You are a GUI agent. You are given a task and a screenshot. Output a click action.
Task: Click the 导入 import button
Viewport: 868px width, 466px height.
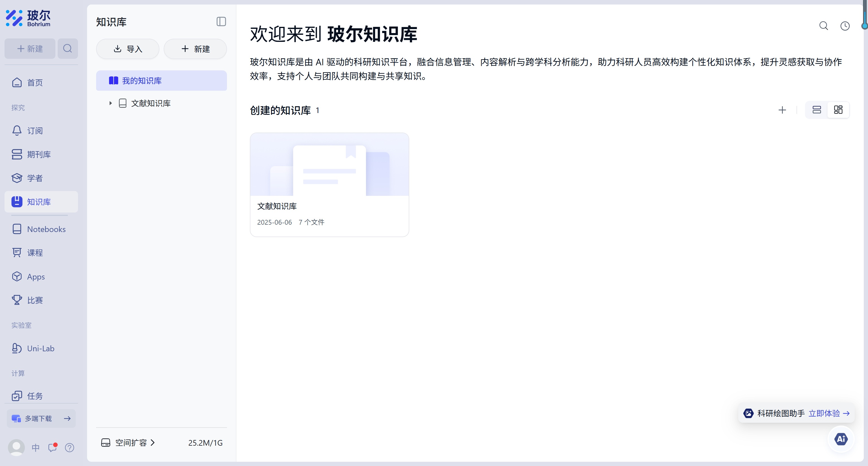[x=128, y=49]
